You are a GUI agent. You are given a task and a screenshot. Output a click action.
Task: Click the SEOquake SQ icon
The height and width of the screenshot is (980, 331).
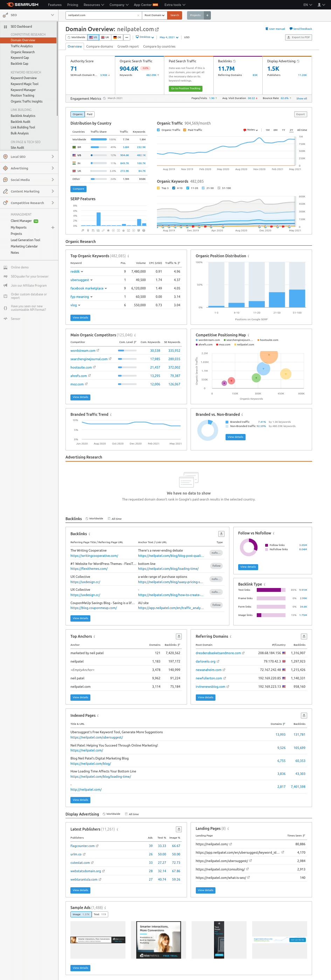[x=5, y=276]
